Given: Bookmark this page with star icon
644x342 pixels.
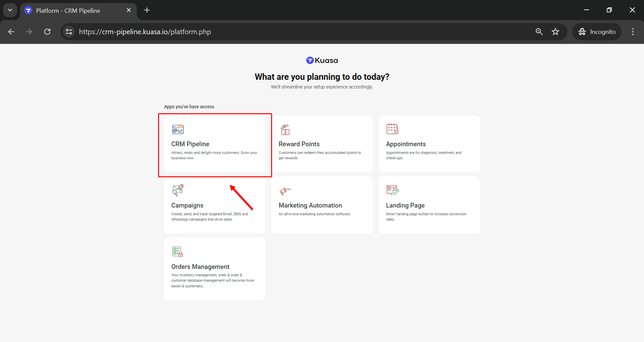Looking at the screenshot, I should (x=555, y=32).
